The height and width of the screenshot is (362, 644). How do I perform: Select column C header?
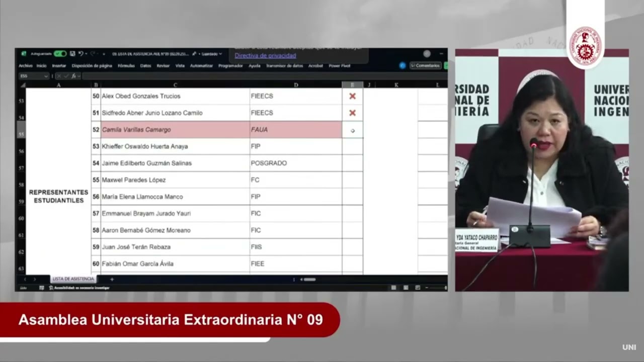pos(175,85)
